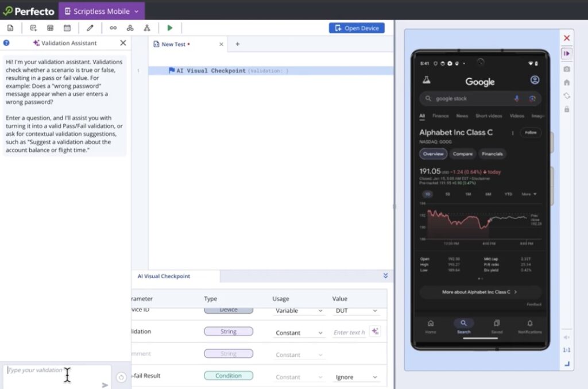Screen dimensions: 588x389
Task: Add a new tab with plus button
Action: tap(237, 44)
